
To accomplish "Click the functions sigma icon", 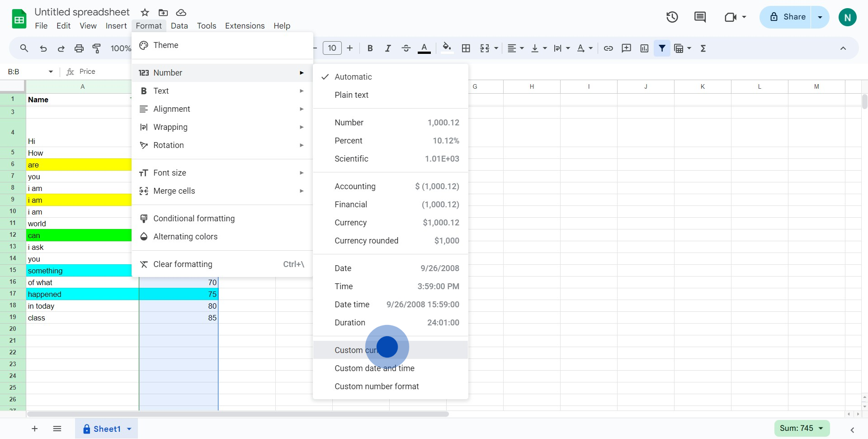I will (x=703, y=48).
